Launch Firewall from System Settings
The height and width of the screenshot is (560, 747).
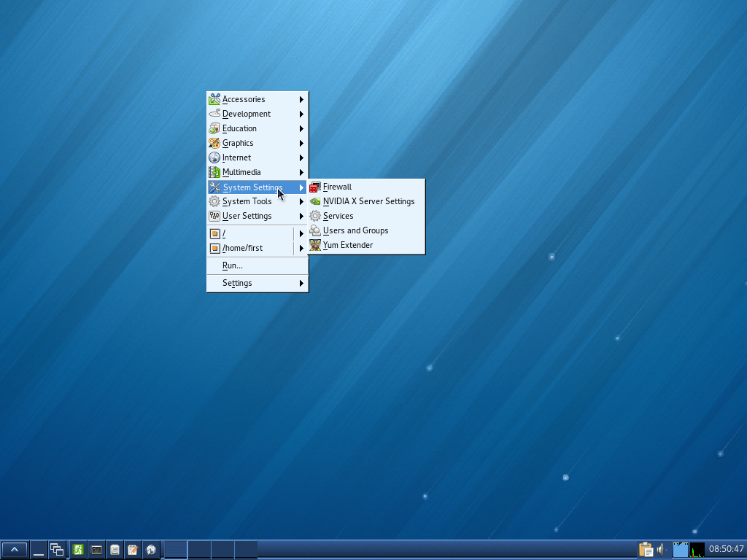366,187
